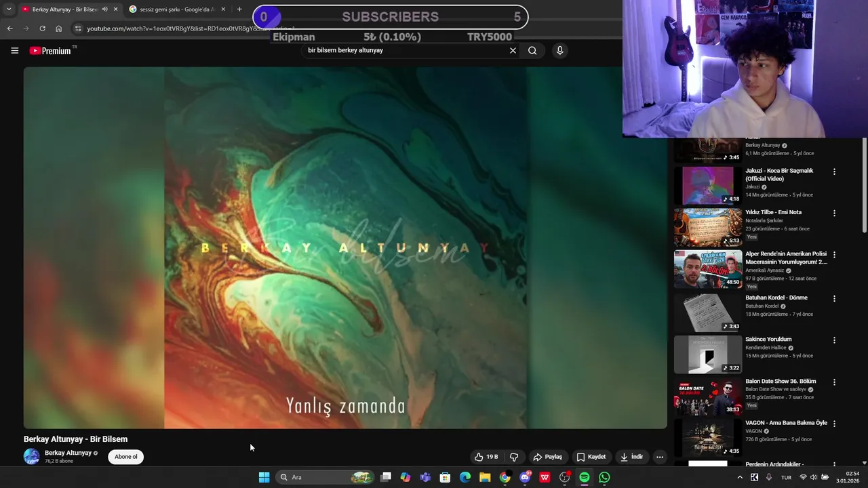Open Discord from the taskbar
Image resolution: width=868 pixels, height=488 pixels.
pos(525,477)
